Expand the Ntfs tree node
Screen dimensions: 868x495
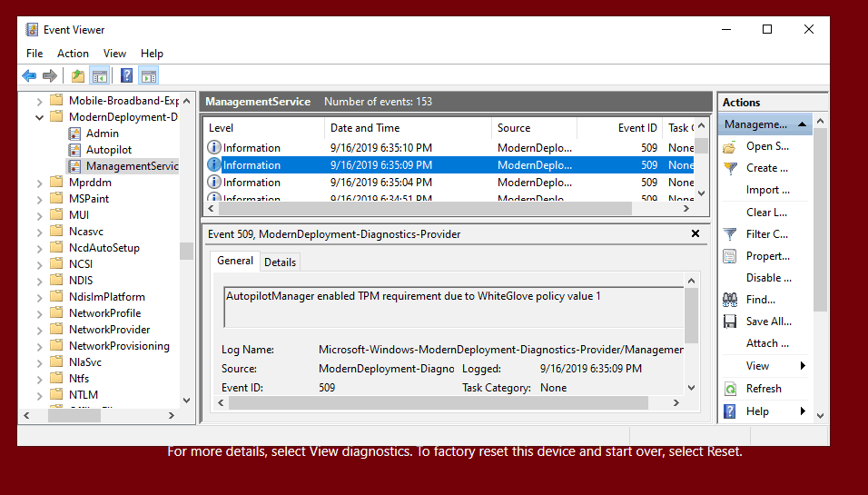pyautogui.click(x=39, y=380)
